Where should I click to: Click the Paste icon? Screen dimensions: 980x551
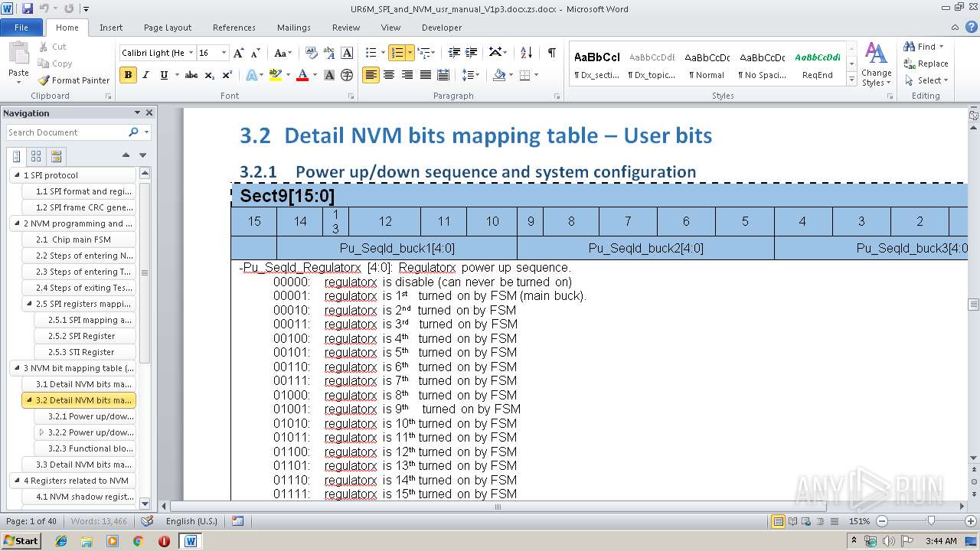point(18,53)
